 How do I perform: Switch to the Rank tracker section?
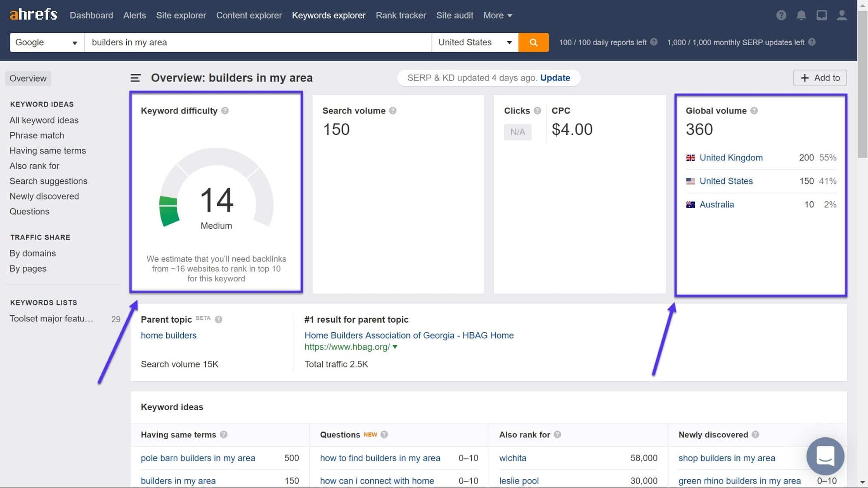(x=400, y=15)
